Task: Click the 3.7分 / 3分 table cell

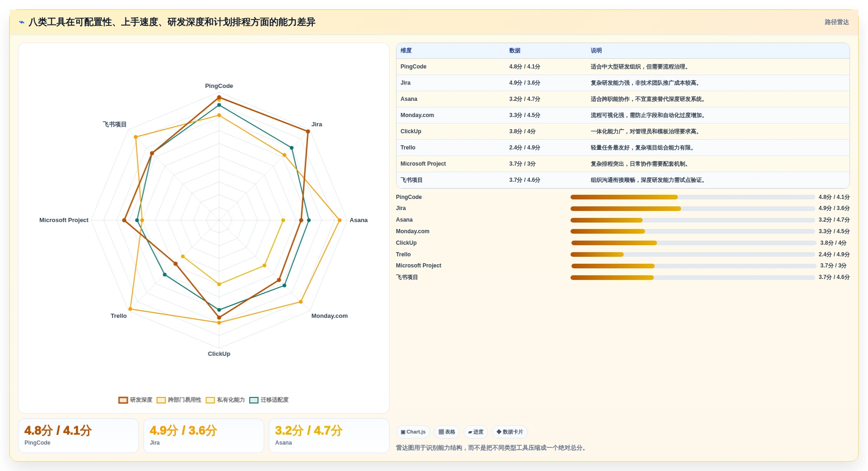Action: pos(522,164)
